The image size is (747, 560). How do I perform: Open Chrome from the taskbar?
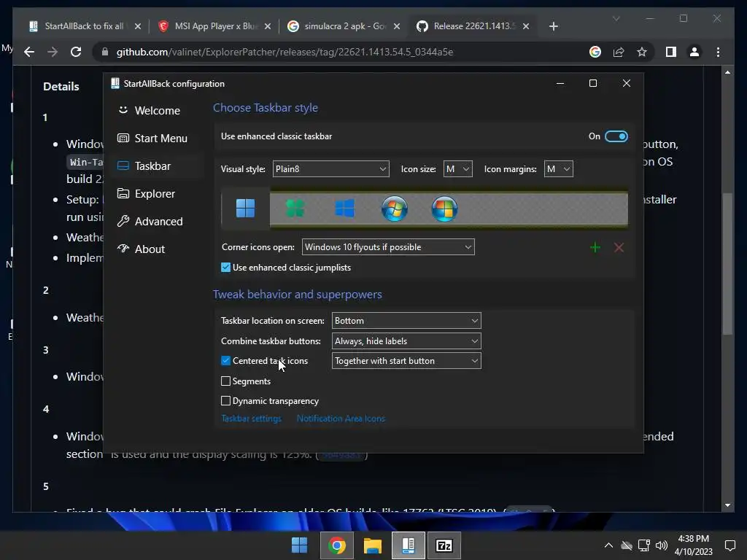[x=337, y=545]
